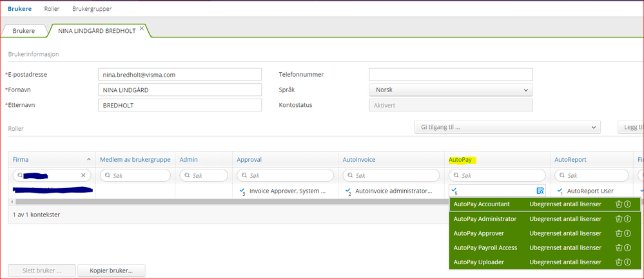Toggle the AutoInvoice roles checkmark

[x=347, y=190]
